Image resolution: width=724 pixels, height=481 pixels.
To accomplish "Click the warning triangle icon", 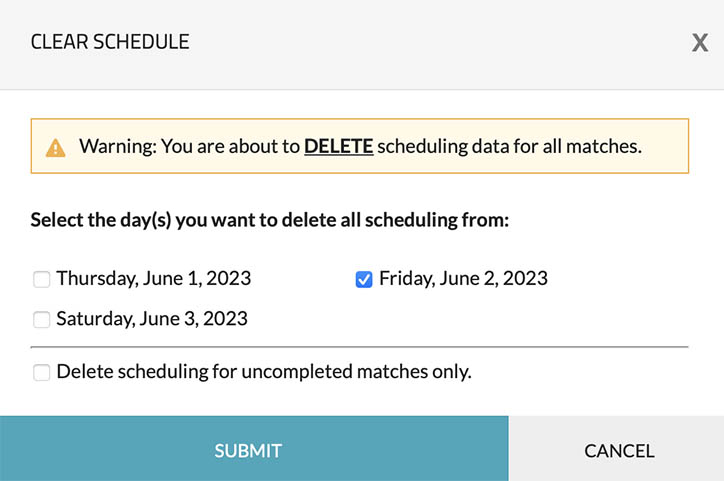I will tap(56, 148).
